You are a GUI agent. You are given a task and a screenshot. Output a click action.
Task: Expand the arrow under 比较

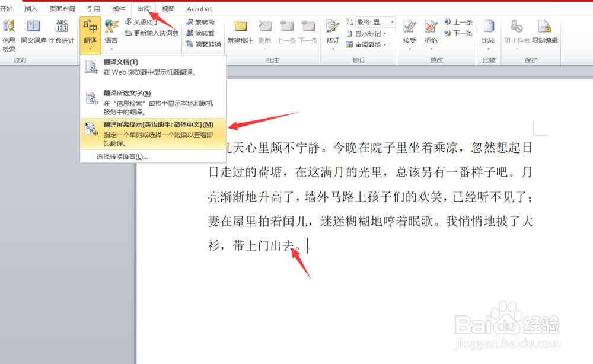[488, 49]
